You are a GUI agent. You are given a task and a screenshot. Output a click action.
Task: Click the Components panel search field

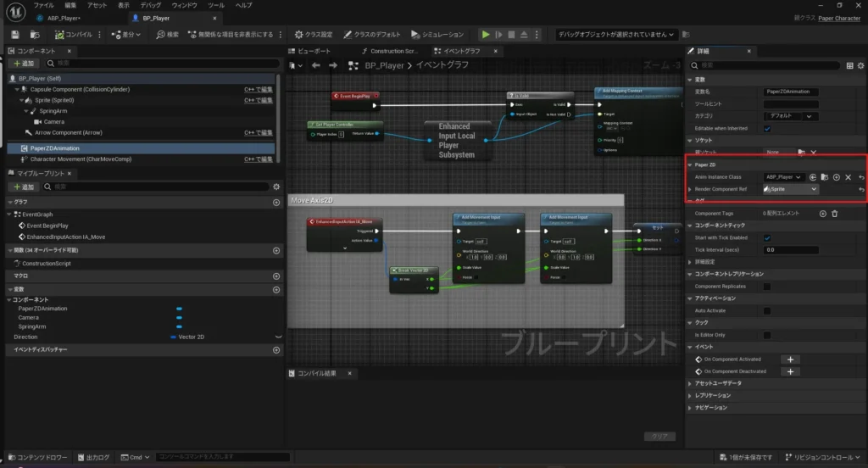coord(163,63)
